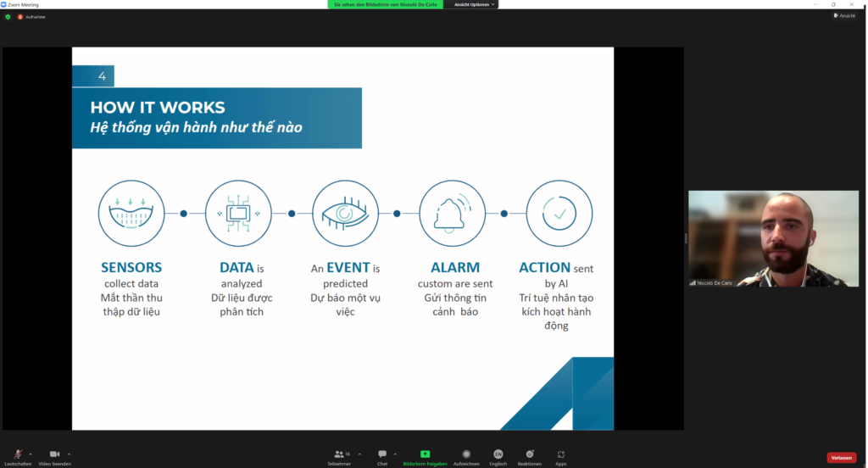
Task: Open Reaktionen emoji reactions
Action: click(530, 455)
